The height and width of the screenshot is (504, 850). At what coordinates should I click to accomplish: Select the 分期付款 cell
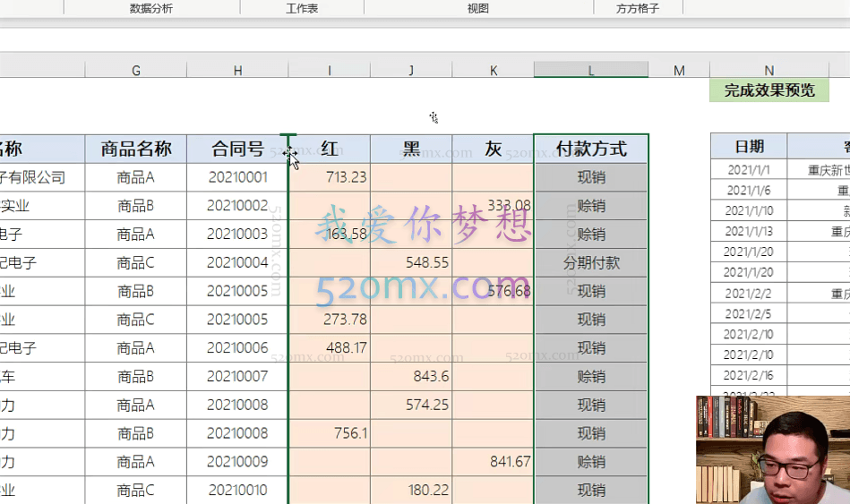click(x=590, y=263)
